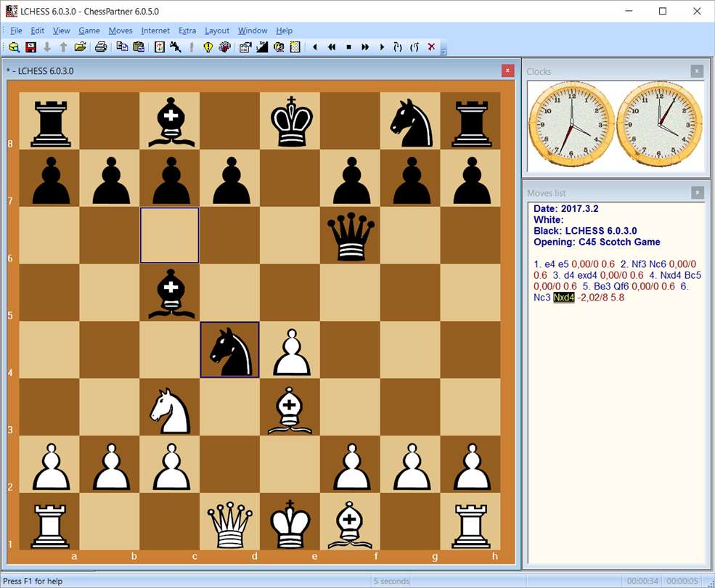The image size is (715, 588).
Task: Select the white king on e1
Action: point(290,522)
